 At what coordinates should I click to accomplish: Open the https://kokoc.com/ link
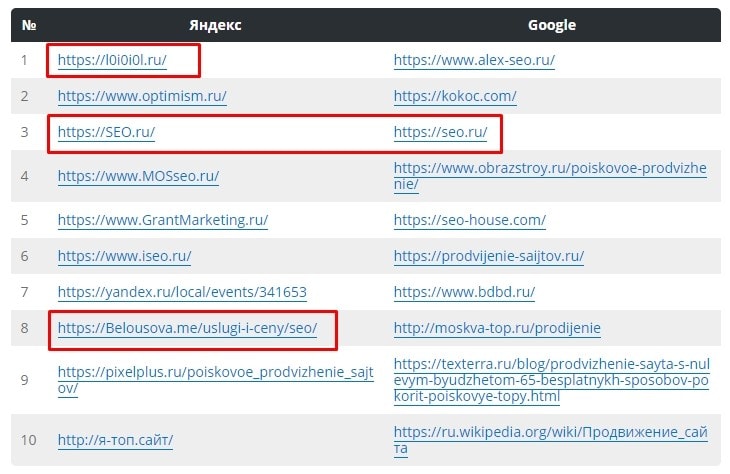(x=455, y=96)
